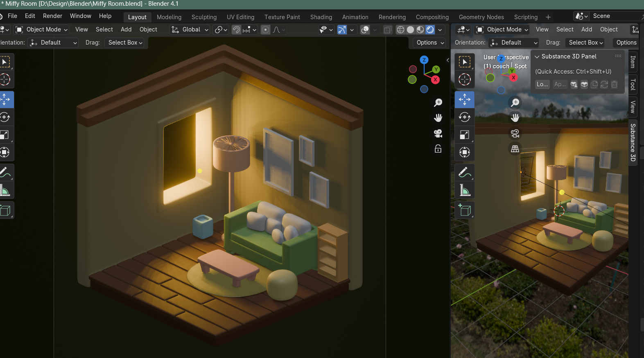Switch to solid viewport shading in left header
Image resolution: width=644 pixels, height=358 pixels.
(410, 29)
